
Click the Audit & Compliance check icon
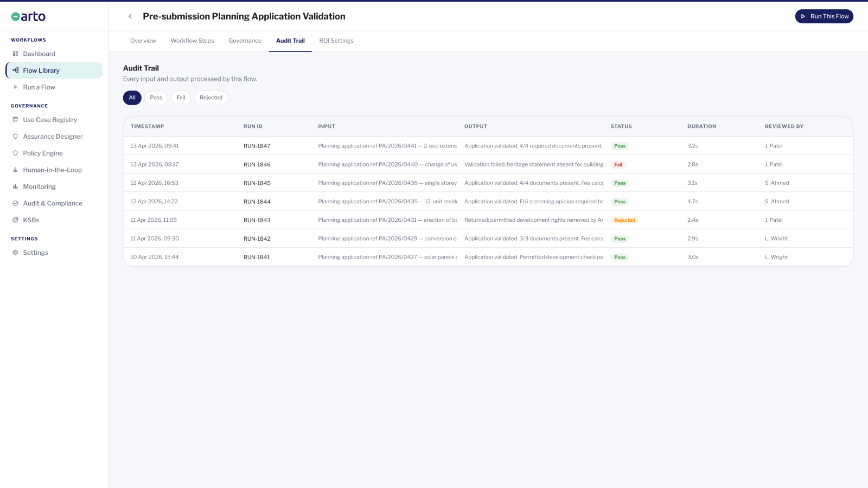15,203
